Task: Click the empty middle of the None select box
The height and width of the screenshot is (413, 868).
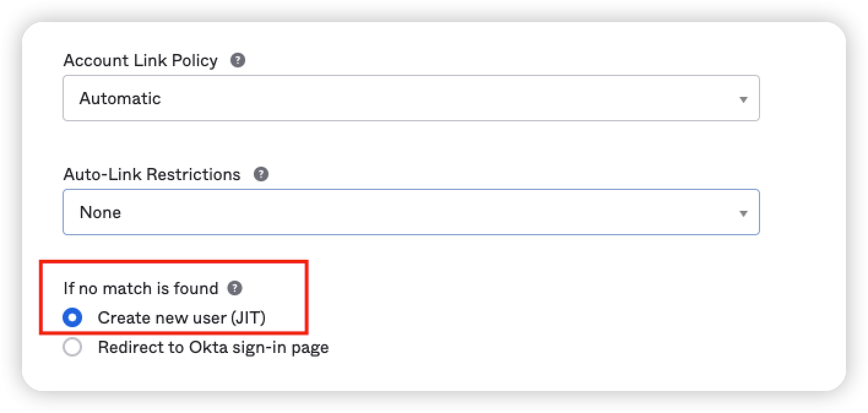Action: click(429, 212)
